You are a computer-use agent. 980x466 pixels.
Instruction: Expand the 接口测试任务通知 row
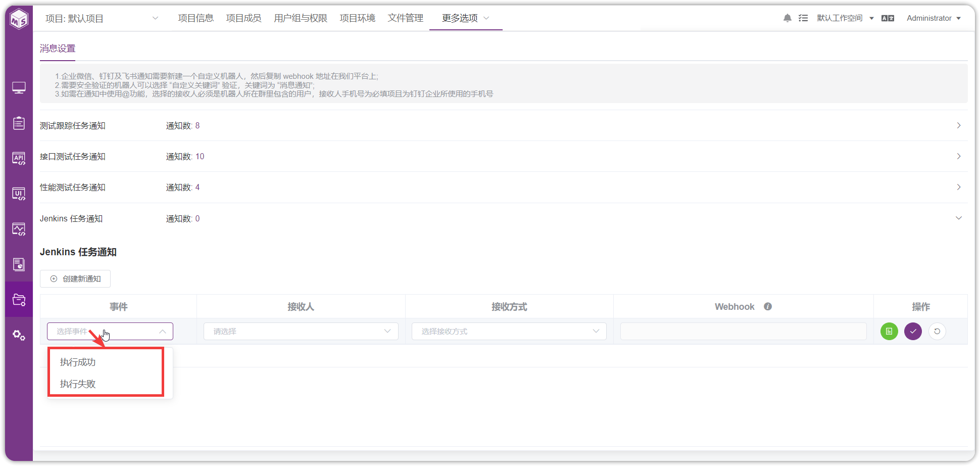tap(504, 157)
